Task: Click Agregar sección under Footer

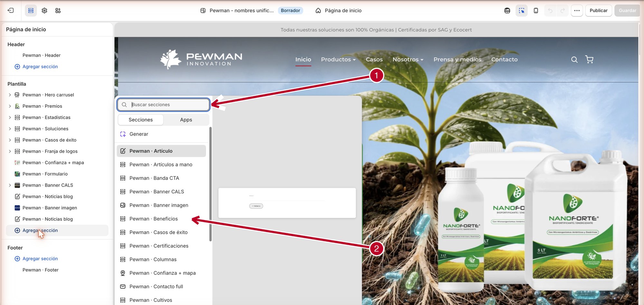Action: [36, 259]
